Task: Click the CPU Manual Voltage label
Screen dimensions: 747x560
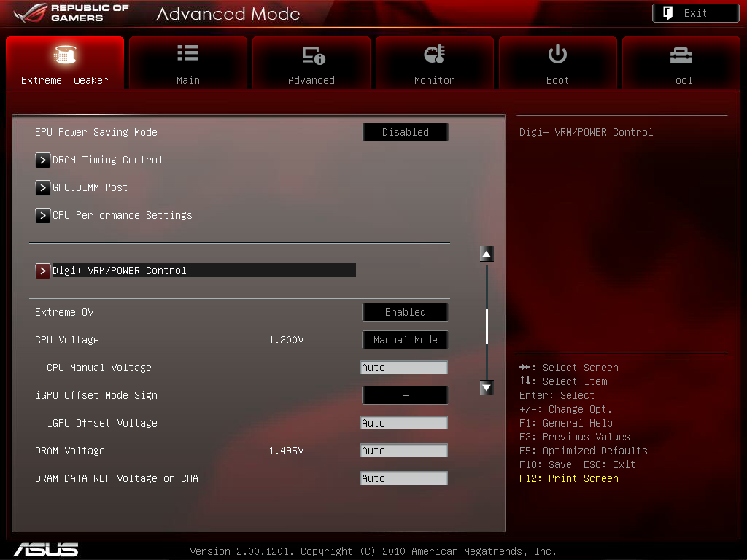Action: tap(99, 367)
